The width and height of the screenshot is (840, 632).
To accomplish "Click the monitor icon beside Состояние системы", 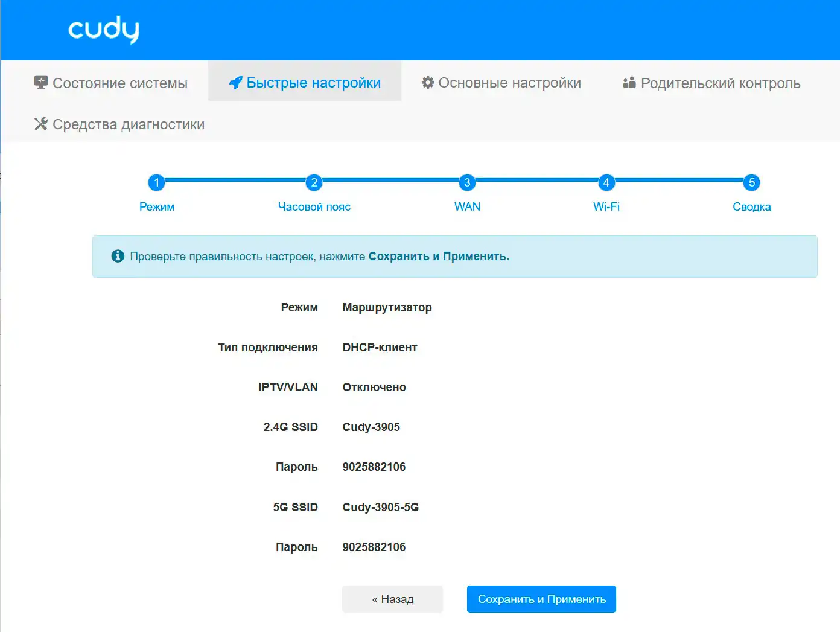I will click(41, 83).
